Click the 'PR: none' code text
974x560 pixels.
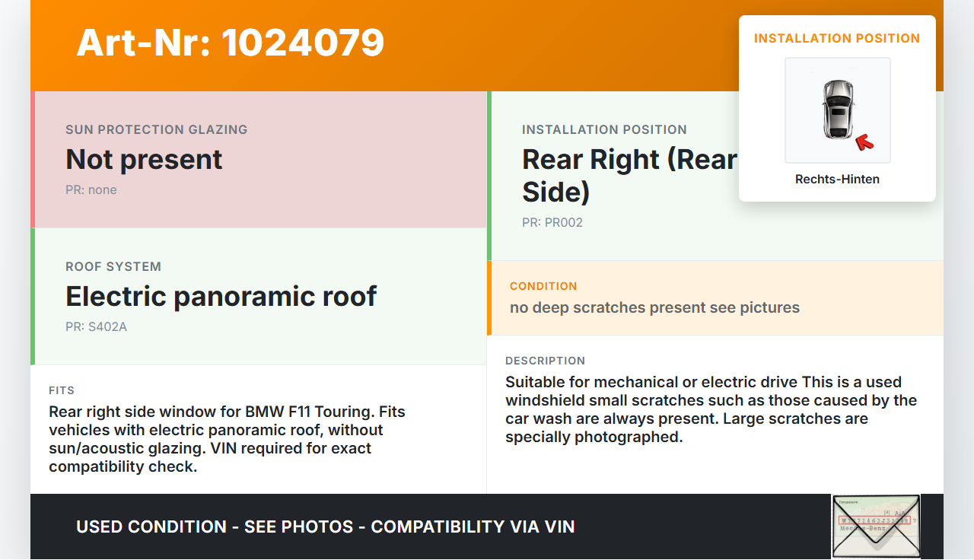pyautogui.click(x=91, y=190)
